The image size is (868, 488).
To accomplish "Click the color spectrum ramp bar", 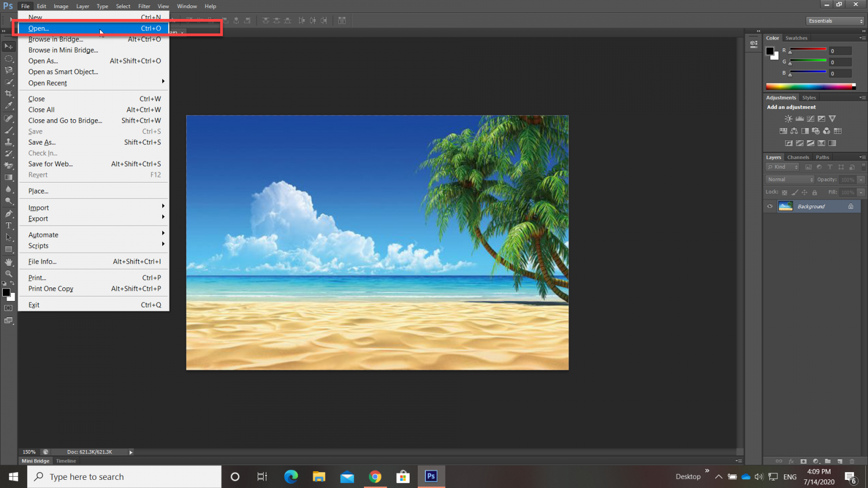I will [x=809, y=86].
